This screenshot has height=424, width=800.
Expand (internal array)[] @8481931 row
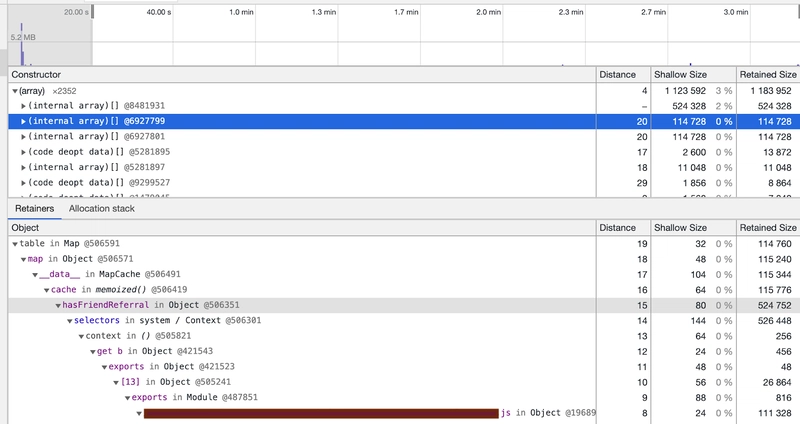point(24,105)
